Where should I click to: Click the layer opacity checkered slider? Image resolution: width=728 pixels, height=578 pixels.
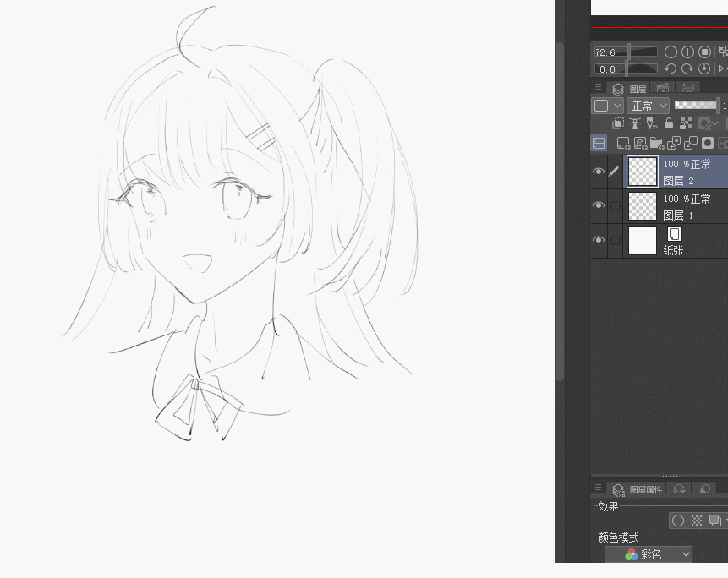point(696,106)
